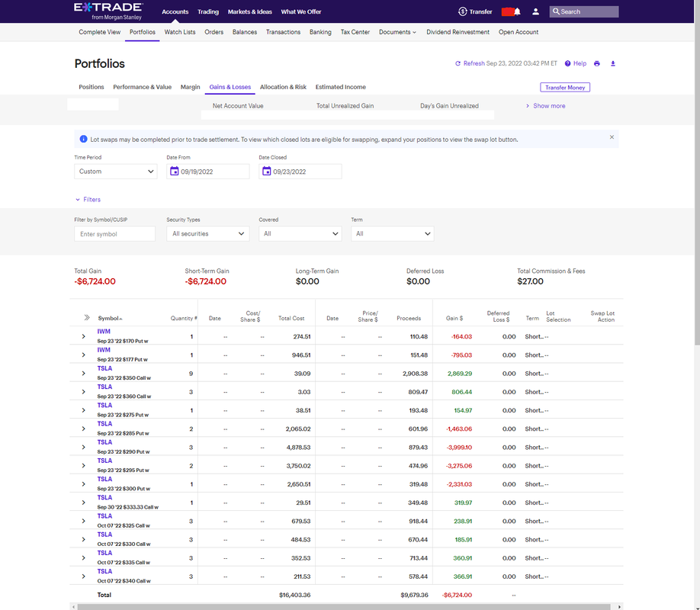The width and height of the screenshot is (700, 610).
Task: Open the notifications bell
Action: (x=517, y=11)
